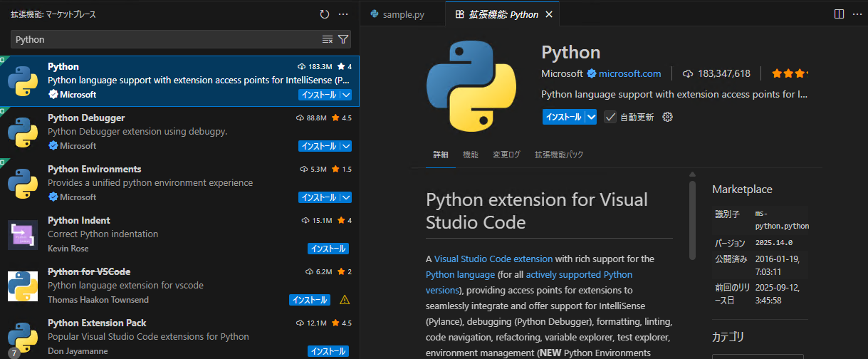Open install dropdown for Python Debugger

point(346,146)
